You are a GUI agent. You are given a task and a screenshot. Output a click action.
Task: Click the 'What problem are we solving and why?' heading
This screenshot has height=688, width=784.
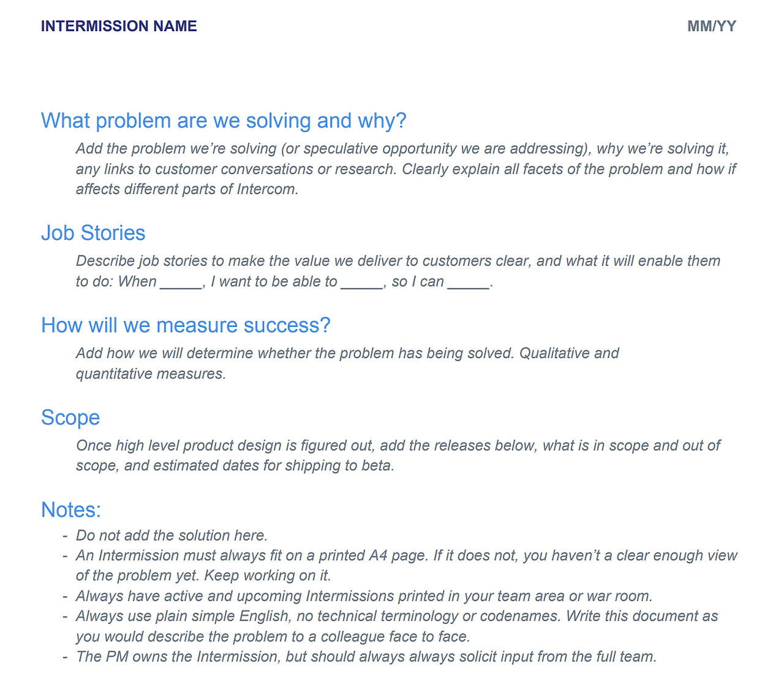[x=224, y=121]
